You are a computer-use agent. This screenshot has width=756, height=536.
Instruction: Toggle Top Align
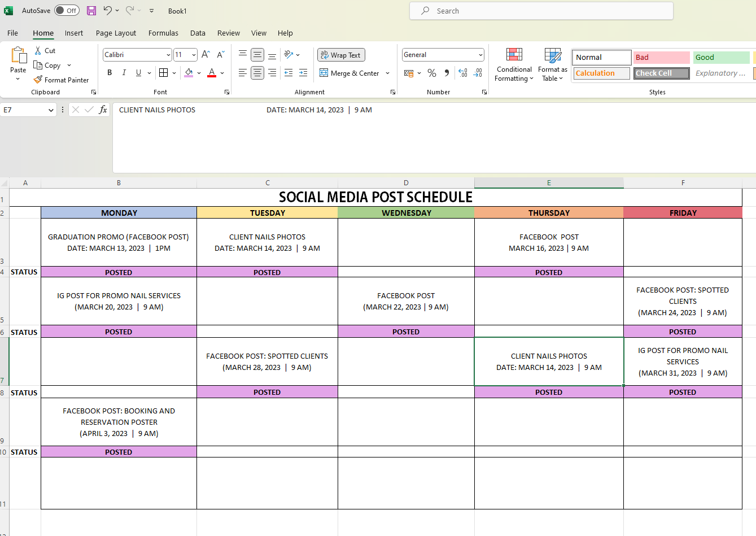coord(243,55)
